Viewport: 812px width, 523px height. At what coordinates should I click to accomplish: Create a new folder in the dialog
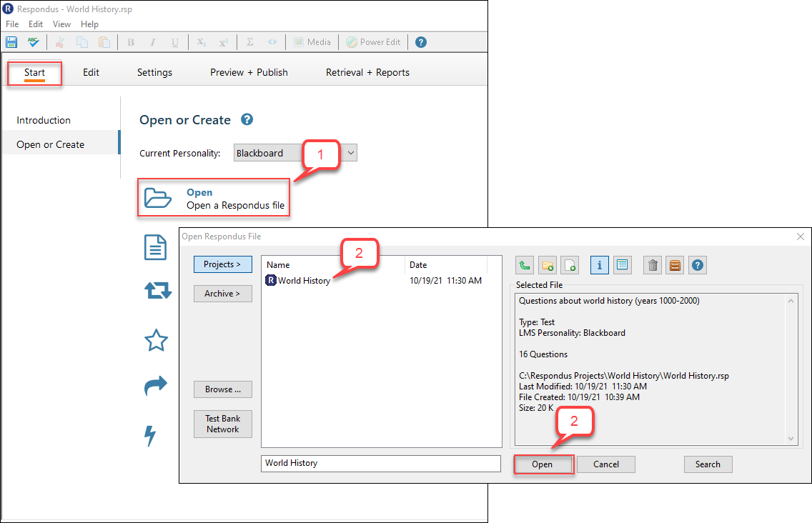pyautogui.click(x=547, y=265)
